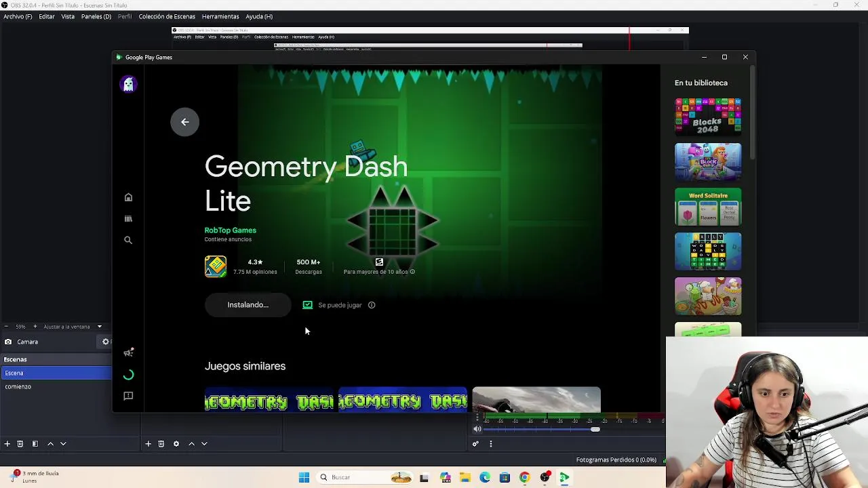Open Search in Play Games sidebar
Image resolution: width=868 pixels, height=488 pixels.
pos(128,240)
